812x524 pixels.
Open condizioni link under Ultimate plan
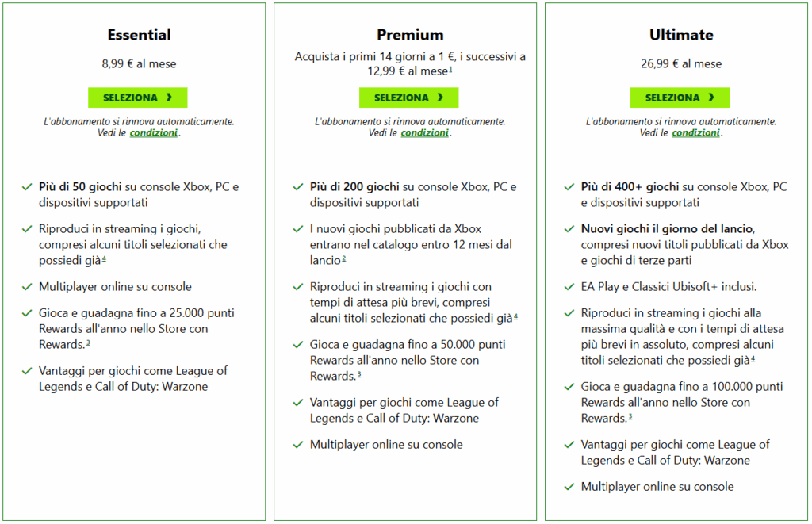point(695,133)
